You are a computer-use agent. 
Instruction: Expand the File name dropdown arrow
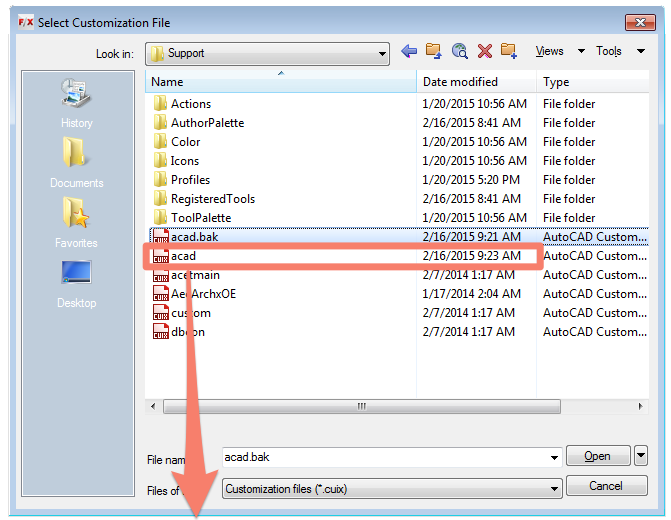click(x=554, y=458)
